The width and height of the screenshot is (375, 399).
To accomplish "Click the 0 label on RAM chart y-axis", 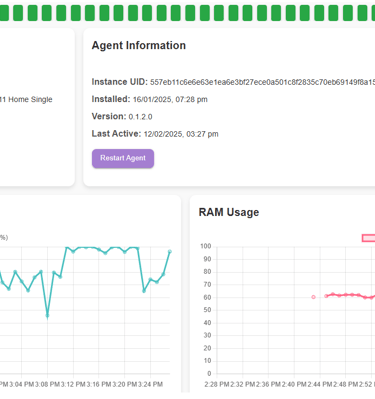I will click(209, 374).
